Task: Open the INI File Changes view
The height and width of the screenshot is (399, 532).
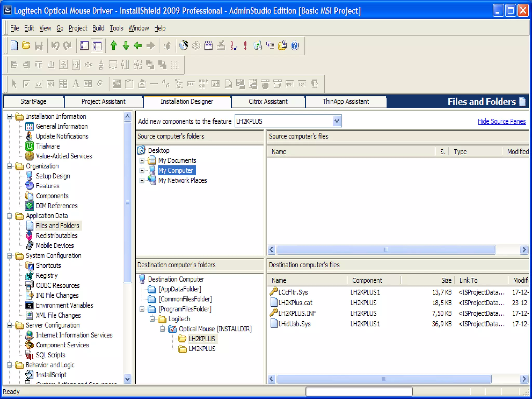Action: point(57,295)
